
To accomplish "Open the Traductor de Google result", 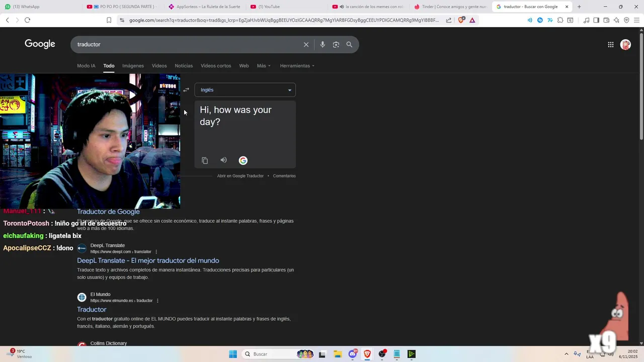I will pyautogui.click(x=108, y=212).
